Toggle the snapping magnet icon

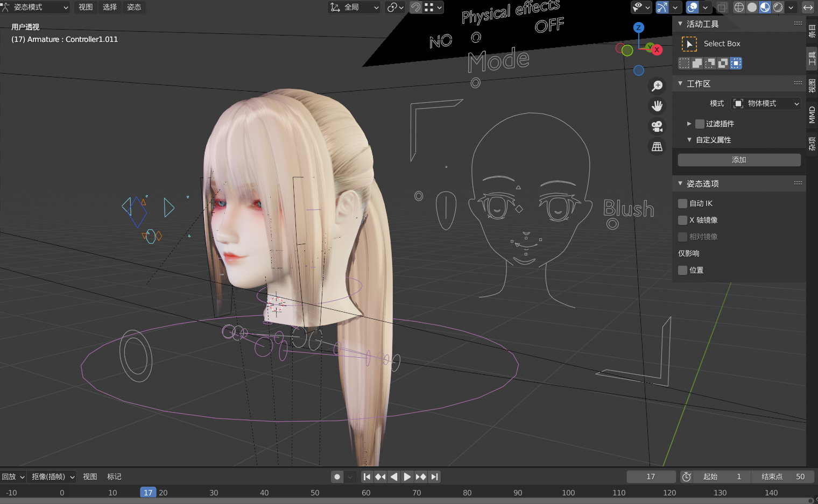(416, 7)
